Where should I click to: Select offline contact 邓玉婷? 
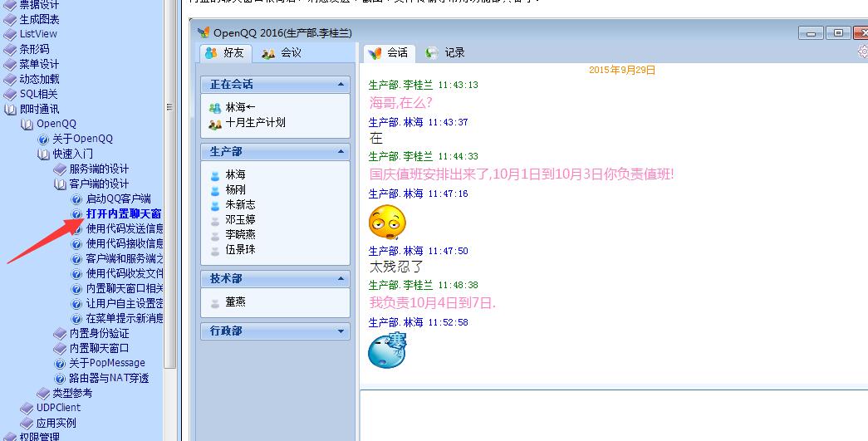pyautogui.click(x=240, y=220)
